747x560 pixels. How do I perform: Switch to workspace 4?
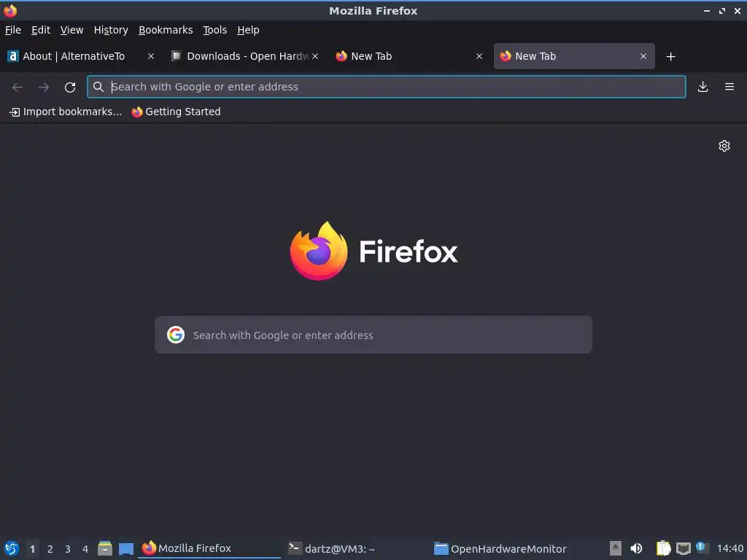point(85,549)
